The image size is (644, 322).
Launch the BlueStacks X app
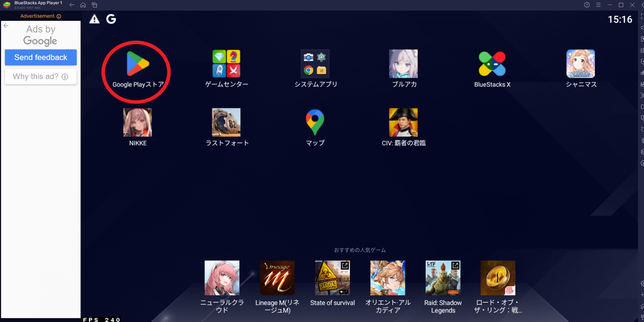492,64
